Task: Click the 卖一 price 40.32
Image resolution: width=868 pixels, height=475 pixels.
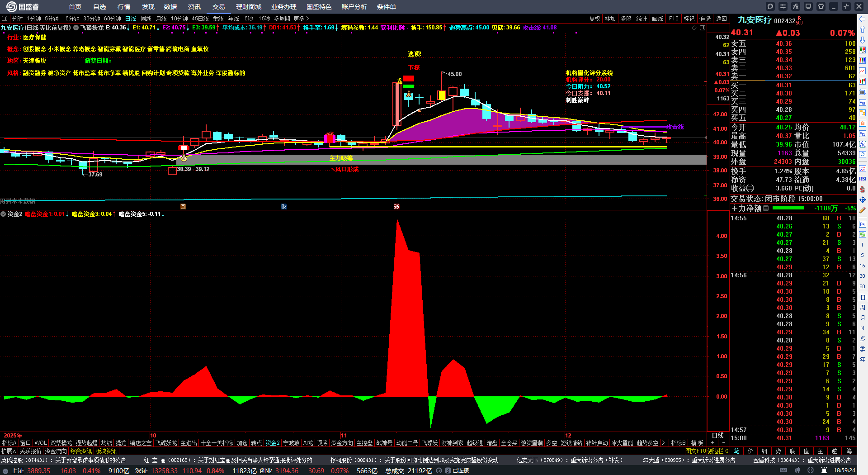Action: coord(784,76)
